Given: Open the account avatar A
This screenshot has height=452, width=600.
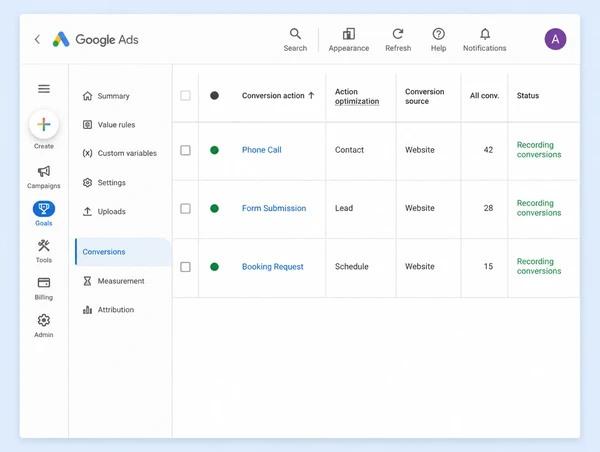Looking at the screenshot, I should pos(555,39).
